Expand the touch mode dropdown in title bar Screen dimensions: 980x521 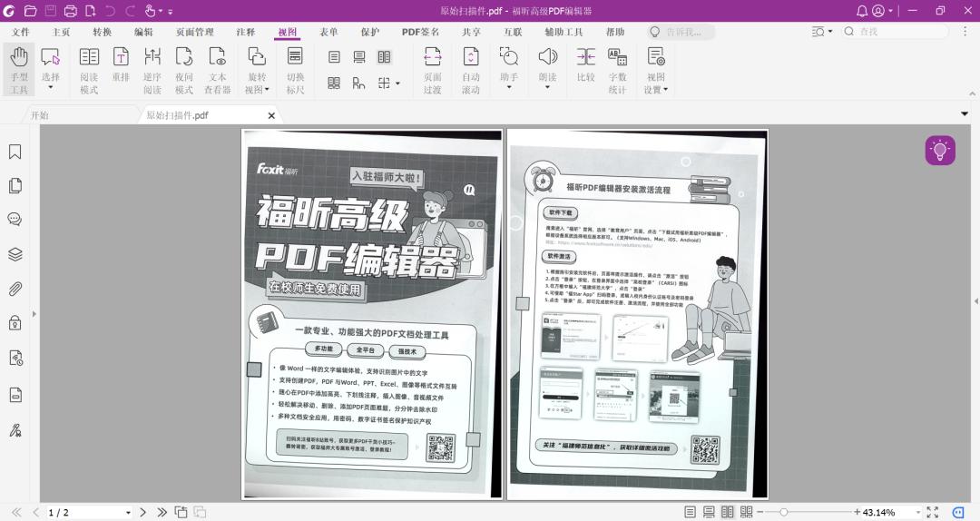[x=162, y=11]
